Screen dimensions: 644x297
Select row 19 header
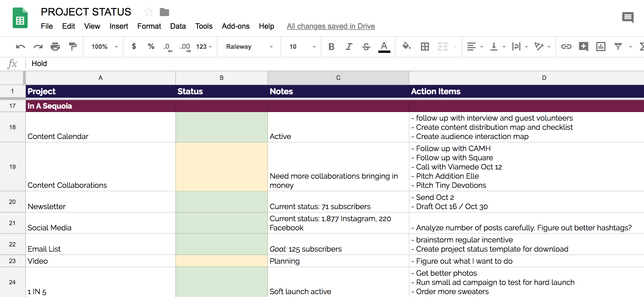[12, 167]
